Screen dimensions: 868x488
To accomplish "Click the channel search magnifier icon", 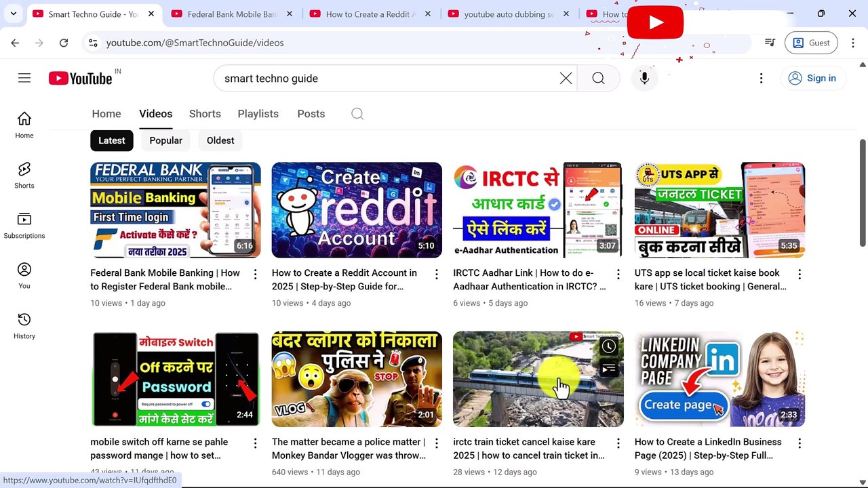I will tap(357, 114).
